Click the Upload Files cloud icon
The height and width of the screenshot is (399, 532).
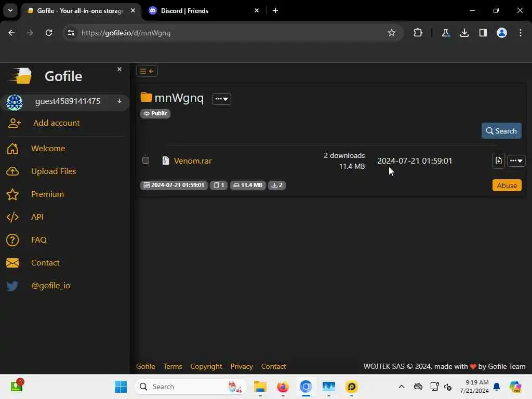(x=12, y=171)
